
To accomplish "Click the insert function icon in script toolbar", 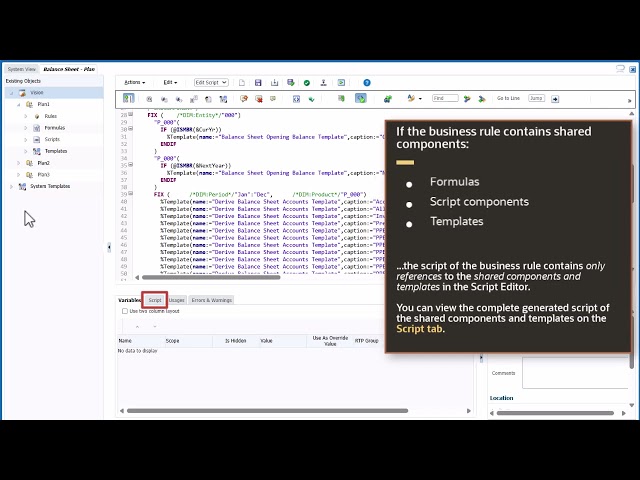I will tap(149, 99).
